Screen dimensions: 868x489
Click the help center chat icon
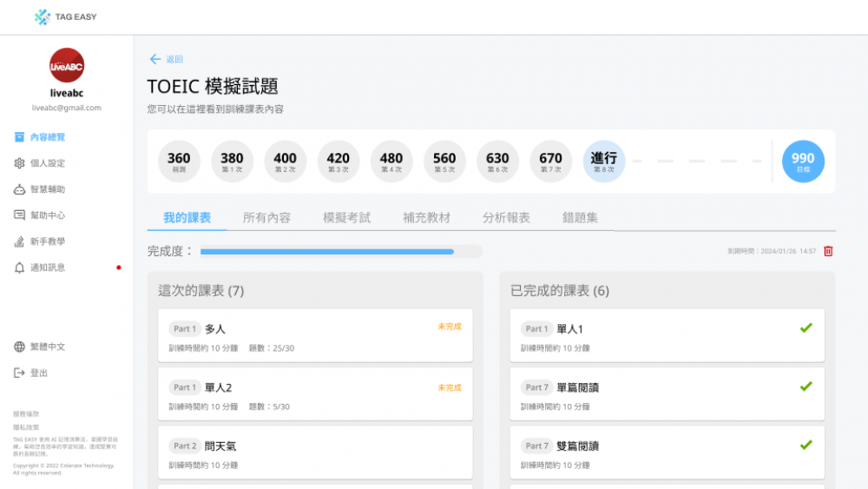point(20,215)
